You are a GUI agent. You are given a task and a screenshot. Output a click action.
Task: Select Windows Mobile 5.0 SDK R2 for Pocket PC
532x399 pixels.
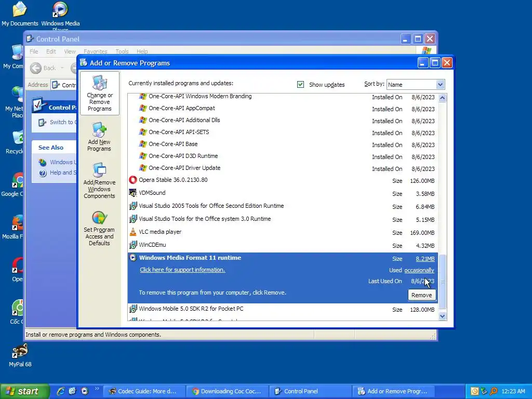(x=283, y=309)
